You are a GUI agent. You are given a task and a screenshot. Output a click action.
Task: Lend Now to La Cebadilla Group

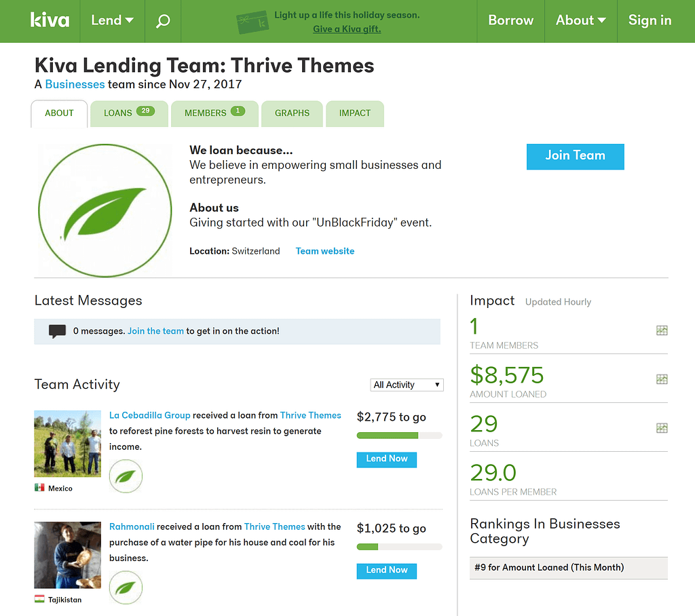pos(386,459)
